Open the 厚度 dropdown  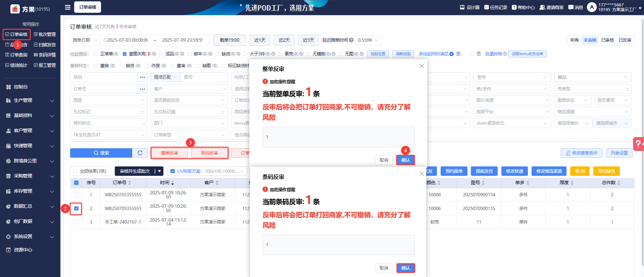pos(109,100)
